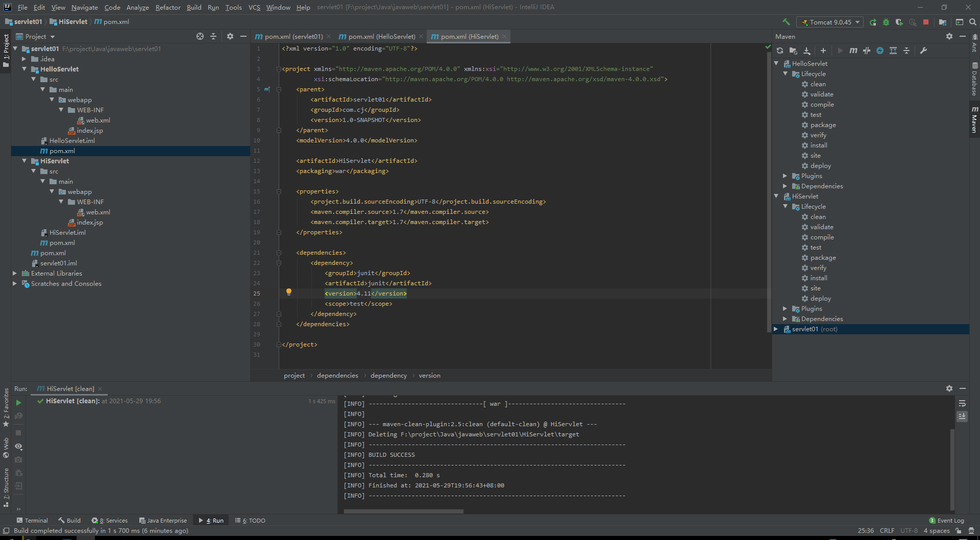Click the Debug bug icon in the top toolbar

886,22
